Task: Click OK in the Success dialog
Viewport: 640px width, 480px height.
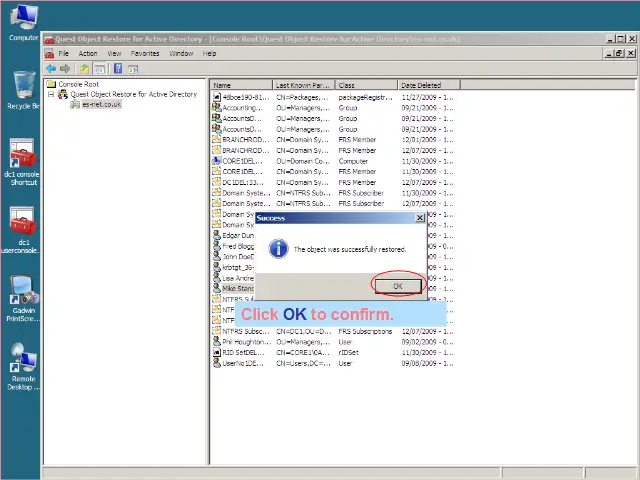Action: [397, 285]
